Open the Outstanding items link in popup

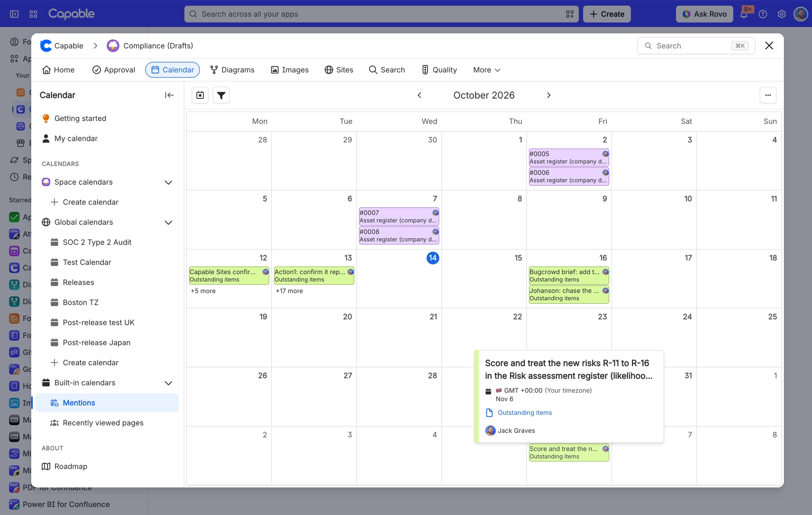(525, 413)
